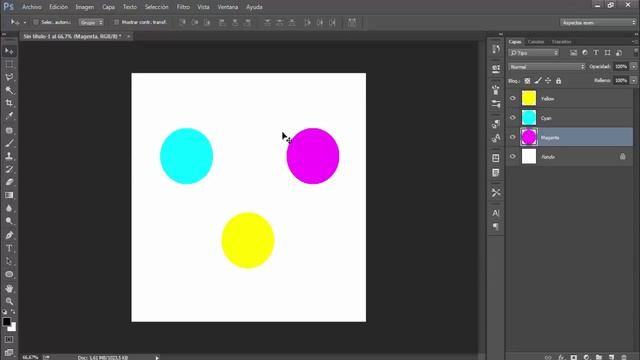Image resolution: width=640 pixels, height=360 pixels.
Task: Click the Yellow layer thumbnail
Action: click(x=529, y=98)
